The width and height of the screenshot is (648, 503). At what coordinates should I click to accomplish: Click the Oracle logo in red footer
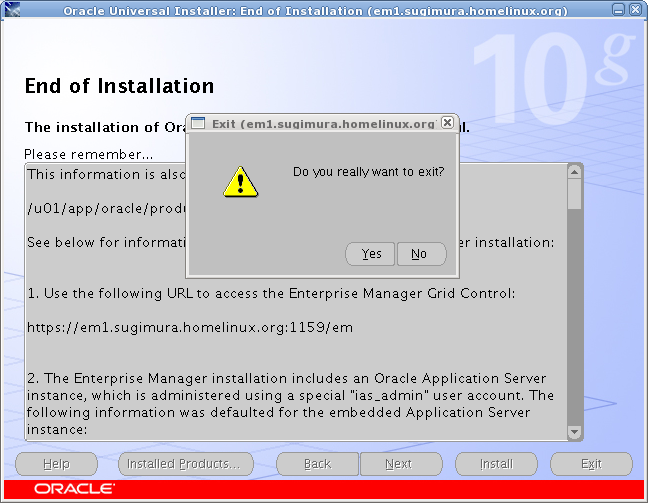[74, 489]
